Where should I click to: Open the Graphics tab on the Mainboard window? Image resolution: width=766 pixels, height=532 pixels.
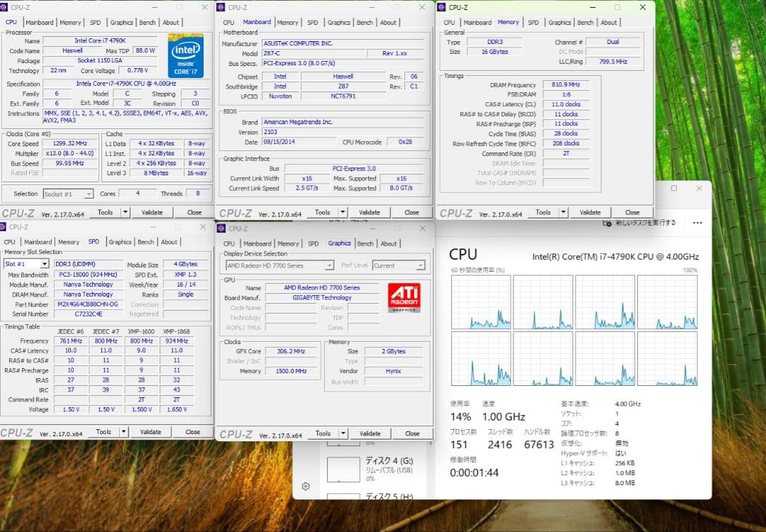point(339,22)
